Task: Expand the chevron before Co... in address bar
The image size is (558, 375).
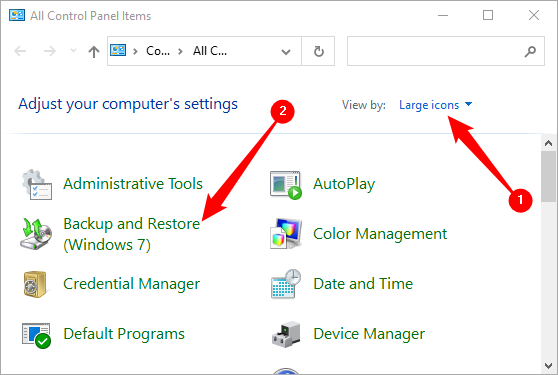Action: (135, 51)
